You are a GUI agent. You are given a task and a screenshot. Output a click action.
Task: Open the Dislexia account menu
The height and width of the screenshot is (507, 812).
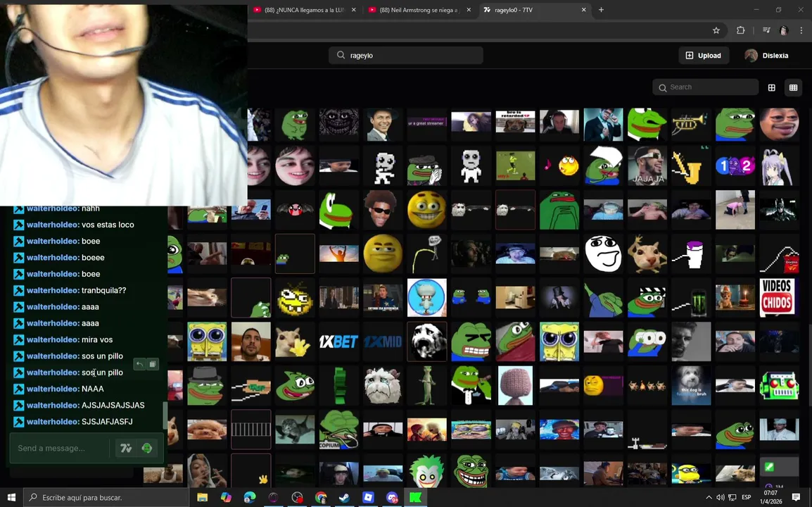tap(766, 56)
